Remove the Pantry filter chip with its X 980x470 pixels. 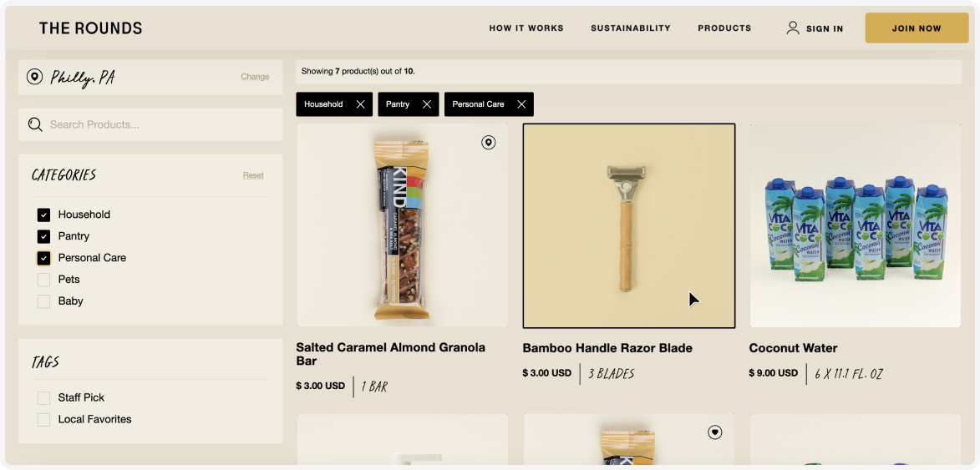click(x=427, y=104)
